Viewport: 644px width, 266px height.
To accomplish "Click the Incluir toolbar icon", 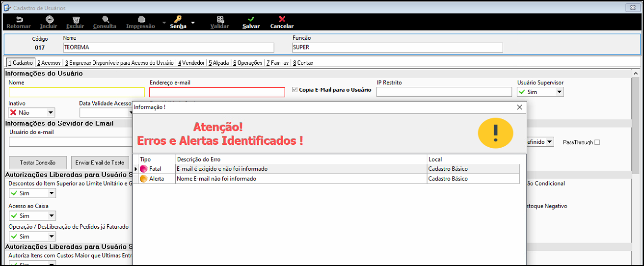I will coord(49,19).
